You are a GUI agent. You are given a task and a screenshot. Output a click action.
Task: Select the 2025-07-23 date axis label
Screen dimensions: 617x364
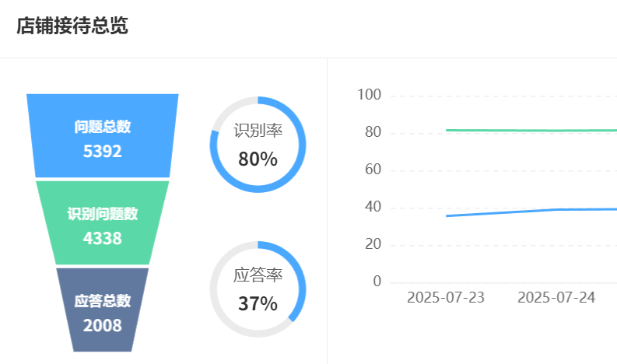(x=445, y=298)
